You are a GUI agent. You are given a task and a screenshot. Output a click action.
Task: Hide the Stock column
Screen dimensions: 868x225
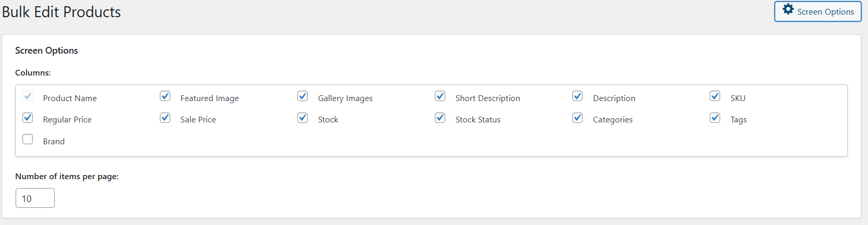(303, 118)
